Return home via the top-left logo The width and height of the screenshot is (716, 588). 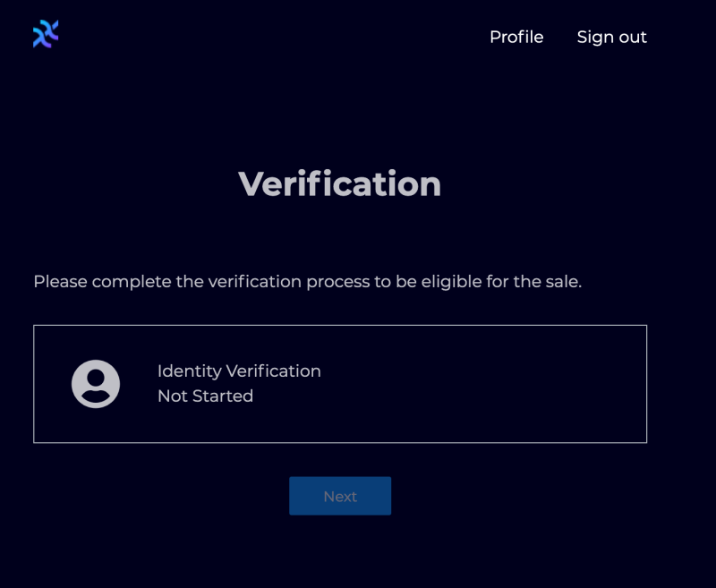coord(46,34)
